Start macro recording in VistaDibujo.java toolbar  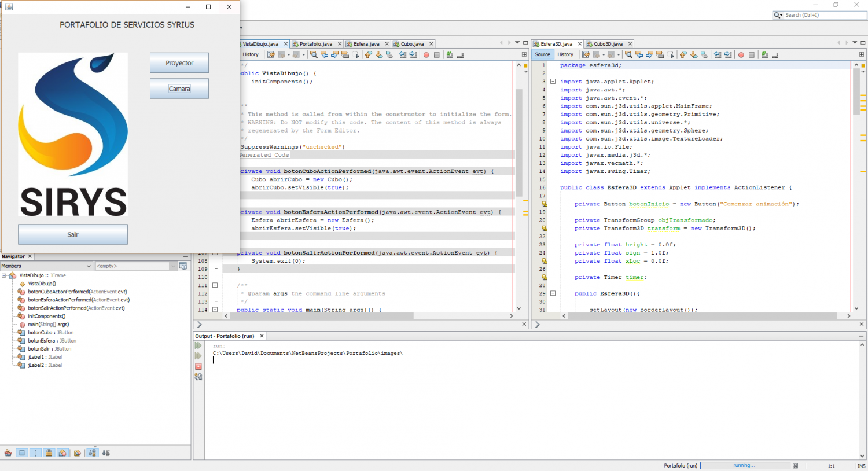(426, 55)
